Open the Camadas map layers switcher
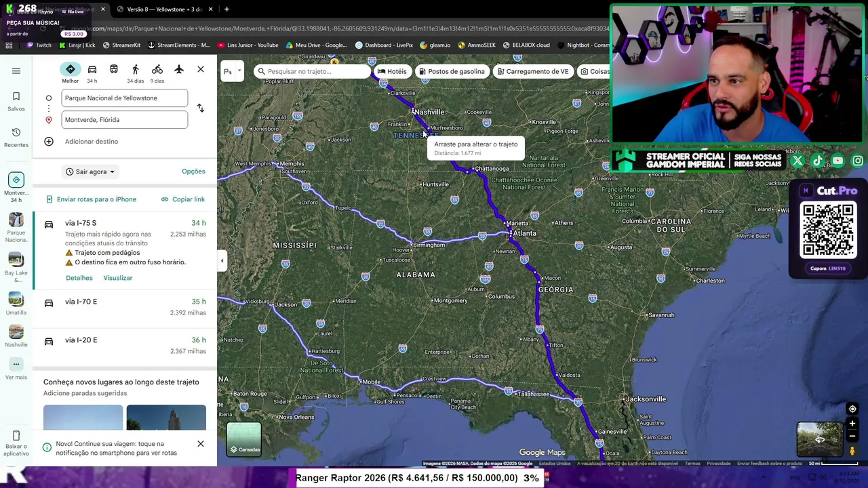The height and width of the screenshot is (488, 868). point(244,439)
